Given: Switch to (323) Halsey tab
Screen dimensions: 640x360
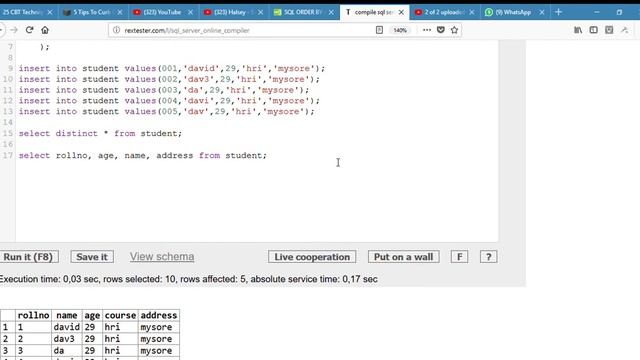Looking at the screenshot, I should pyautogui.click(x=233, y=12).
